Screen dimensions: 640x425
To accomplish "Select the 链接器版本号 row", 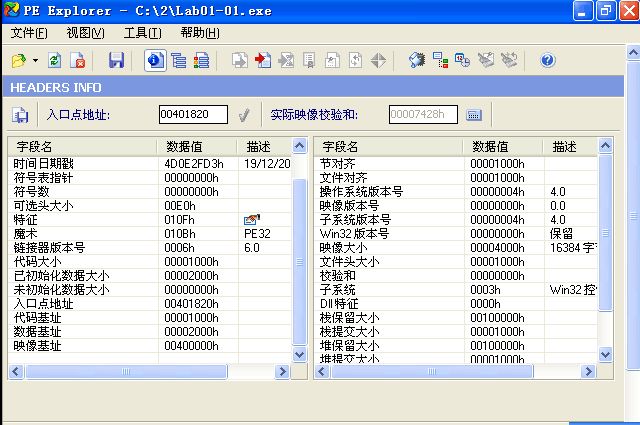I will pos(150,247).
